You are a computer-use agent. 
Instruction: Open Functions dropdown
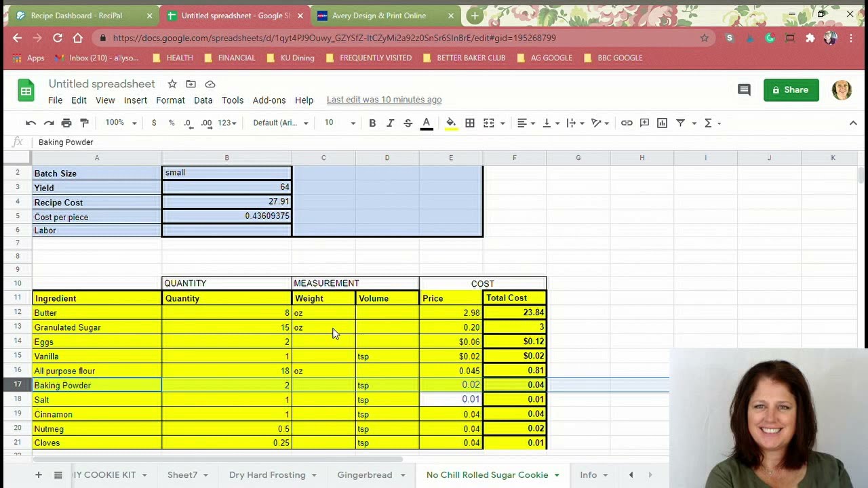tap(712, 123)
